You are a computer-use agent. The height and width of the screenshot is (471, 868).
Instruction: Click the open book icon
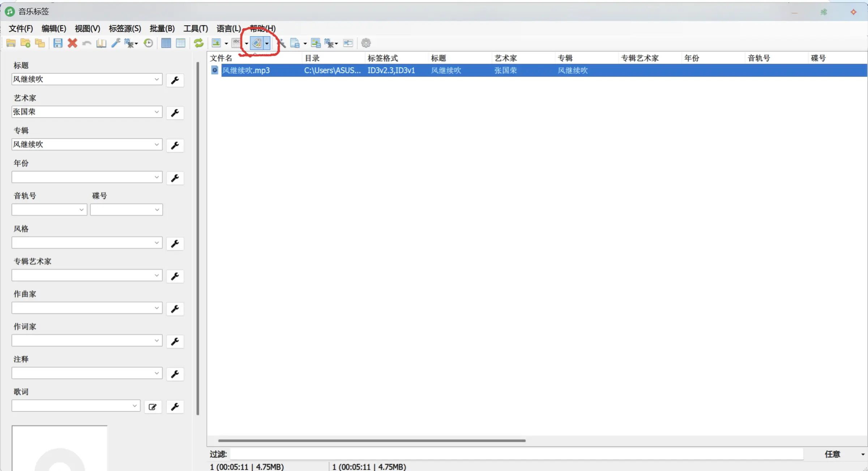point(101,43)
